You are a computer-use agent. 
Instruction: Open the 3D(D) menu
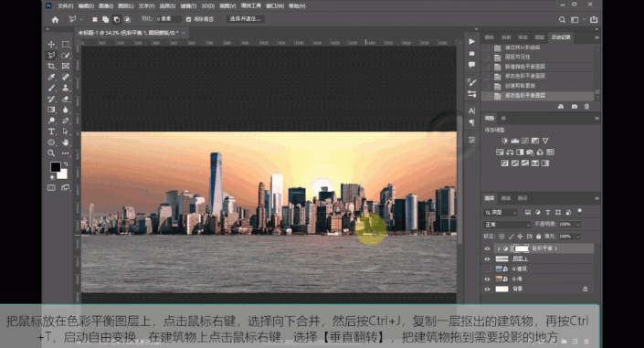pos(208,6)
